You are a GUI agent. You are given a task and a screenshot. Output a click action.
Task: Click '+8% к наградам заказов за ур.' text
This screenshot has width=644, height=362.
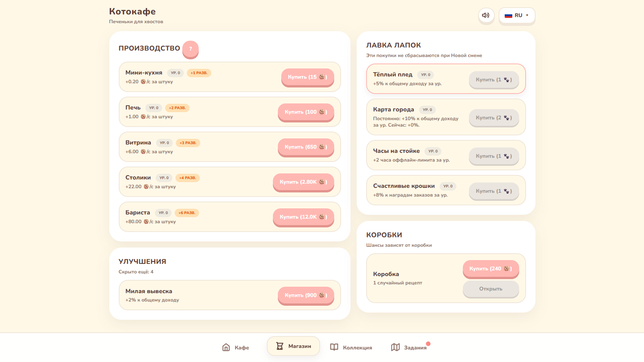click(x=410, y=195)
